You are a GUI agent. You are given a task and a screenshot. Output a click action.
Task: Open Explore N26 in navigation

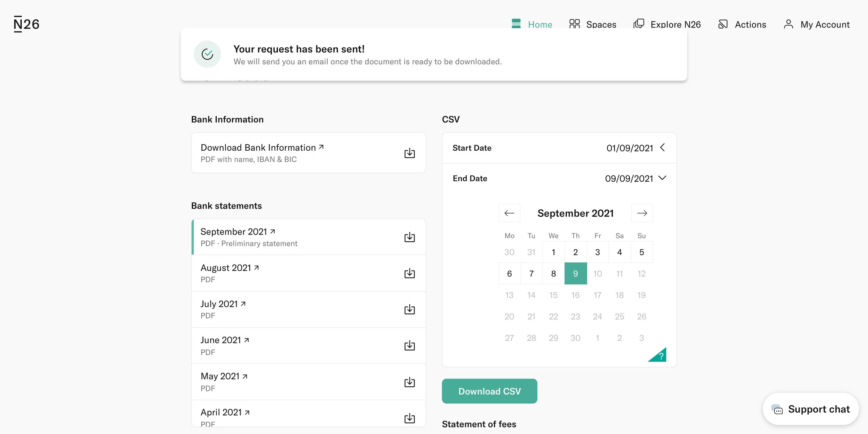pyautogui.click(x=667, y=24)
